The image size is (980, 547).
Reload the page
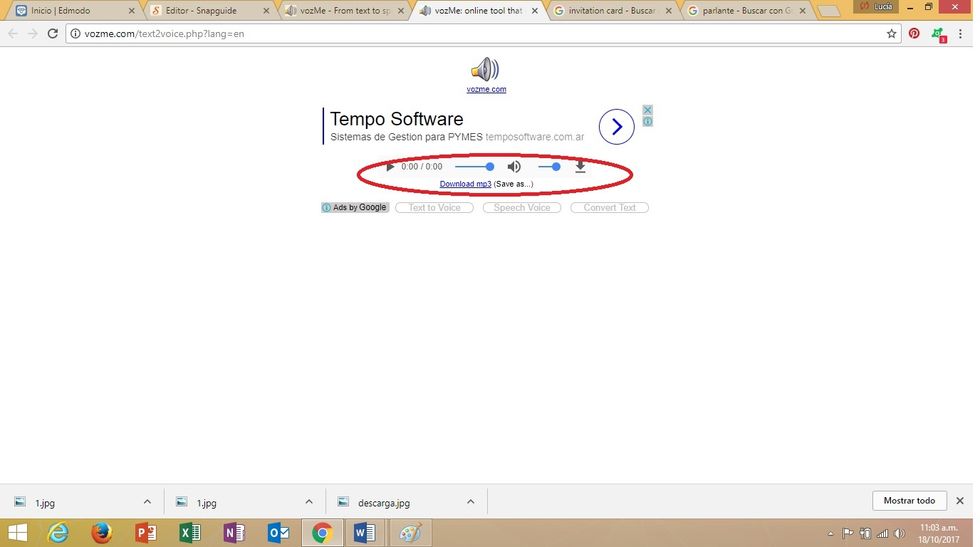click(52, 33)
